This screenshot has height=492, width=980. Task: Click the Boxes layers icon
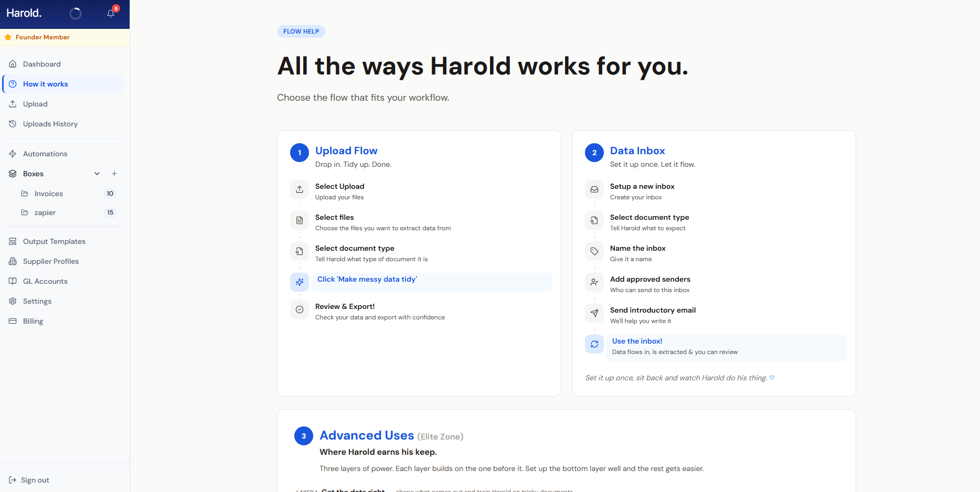[13, 174]
